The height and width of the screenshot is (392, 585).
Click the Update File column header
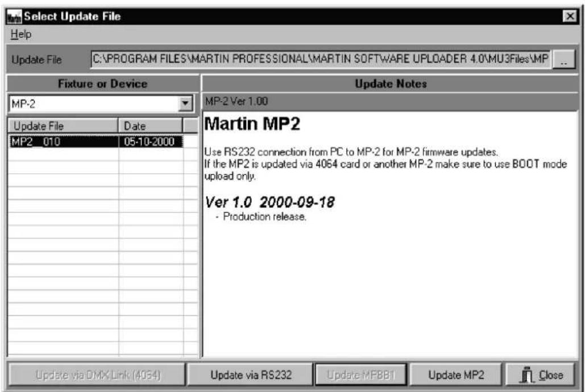(63, 126)
